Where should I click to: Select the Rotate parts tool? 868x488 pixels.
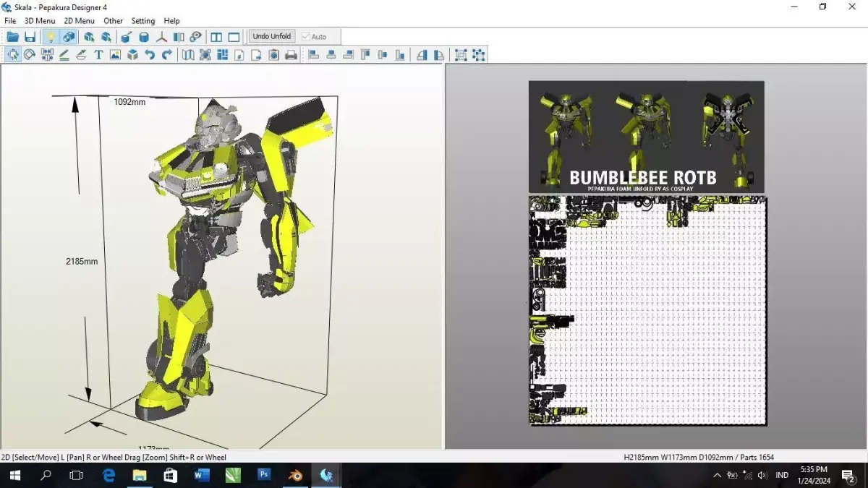tap(30, 54)
